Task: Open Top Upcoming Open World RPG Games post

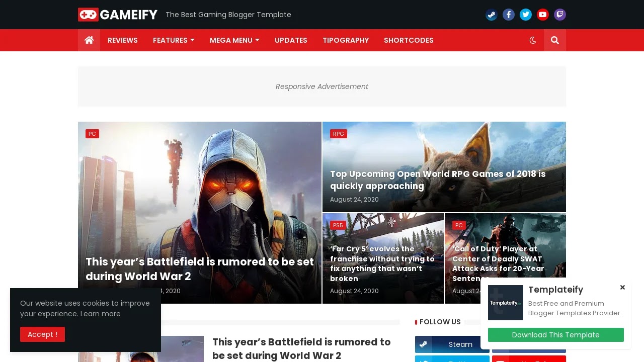Action: [438, 180]
